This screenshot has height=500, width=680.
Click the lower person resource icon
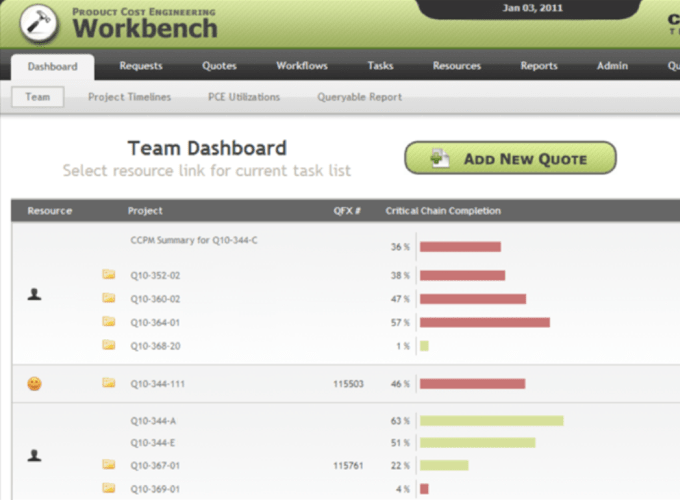click(x=34, y=455)
